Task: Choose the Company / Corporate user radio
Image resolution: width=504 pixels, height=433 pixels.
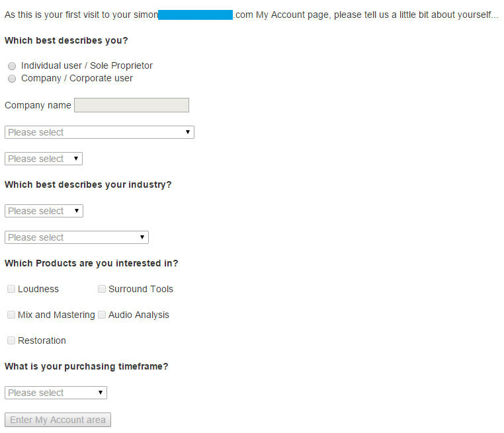Action: click(x=12, y=79)
